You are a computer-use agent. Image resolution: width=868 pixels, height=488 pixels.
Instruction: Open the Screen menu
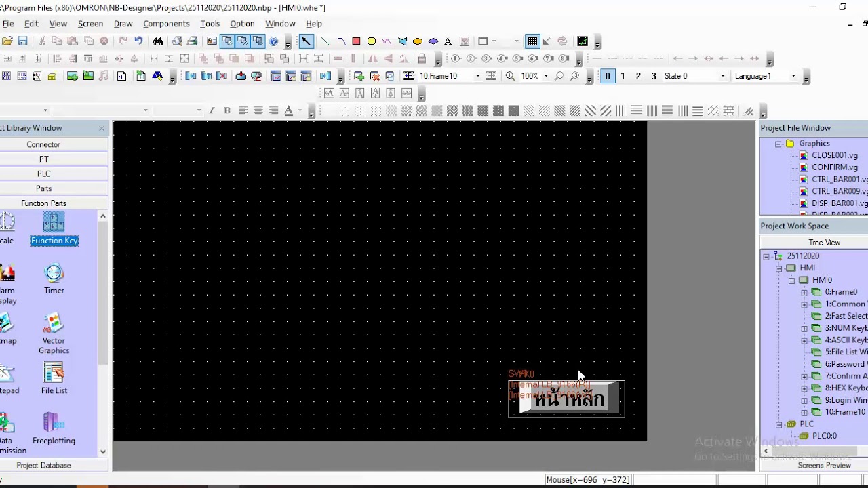(90, 24)
